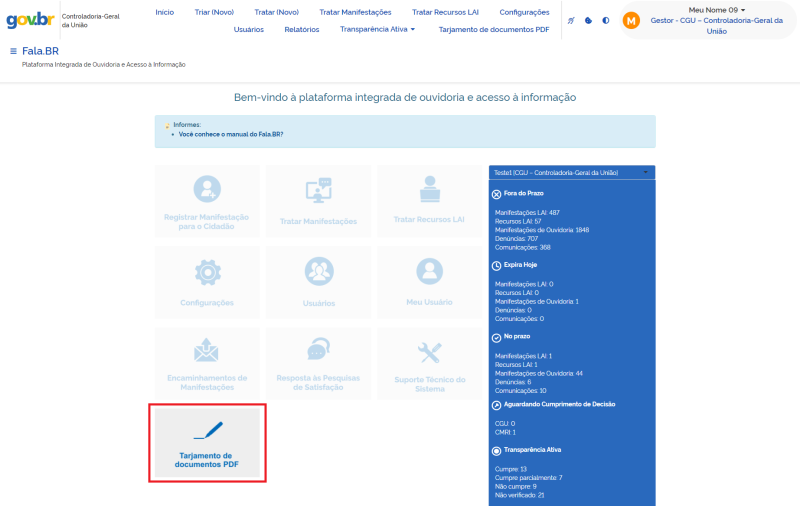800x506 pixels.
Task: Click 'Denúncias: 707' entry
Action: 516,239
